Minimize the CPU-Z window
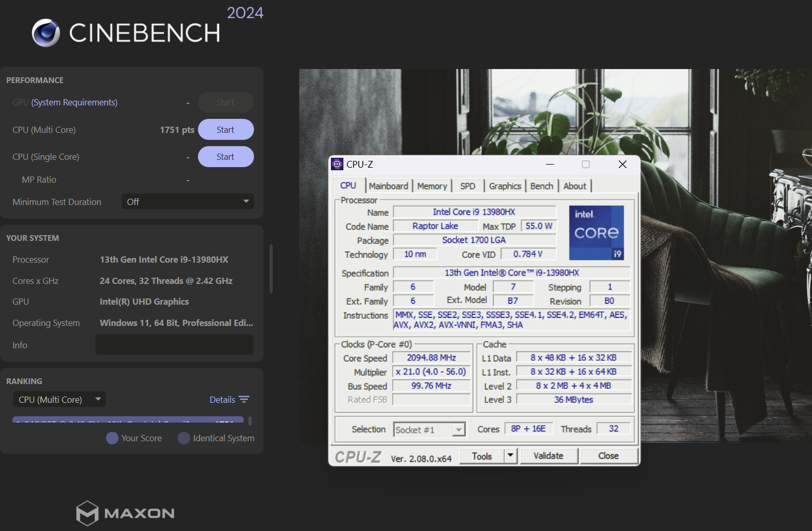The width and height of the screenshot is (812, 531). pyautogui.click(x=550, y=164)
